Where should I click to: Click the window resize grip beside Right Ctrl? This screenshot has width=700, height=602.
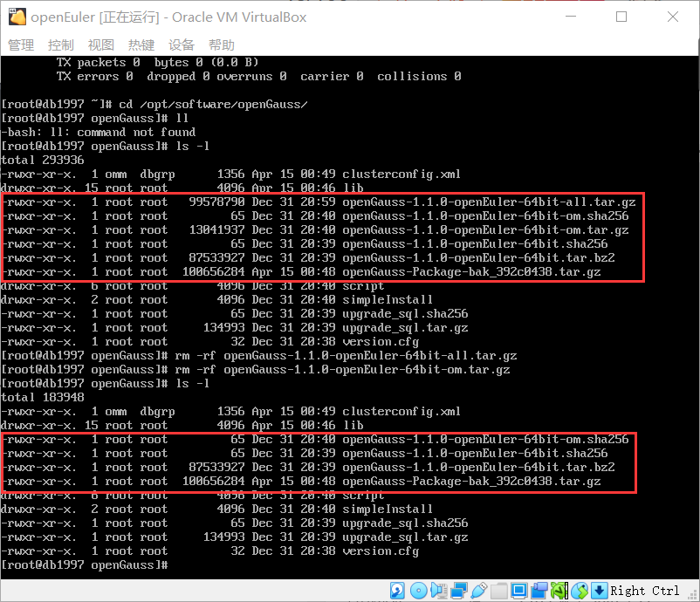(692, 594)
